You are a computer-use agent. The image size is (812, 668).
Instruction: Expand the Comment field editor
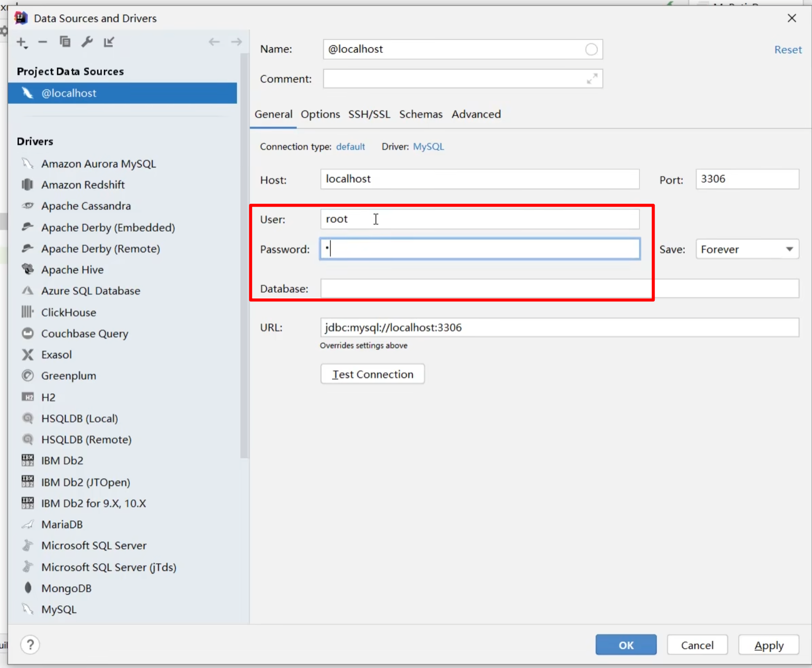tap(592, 79)
